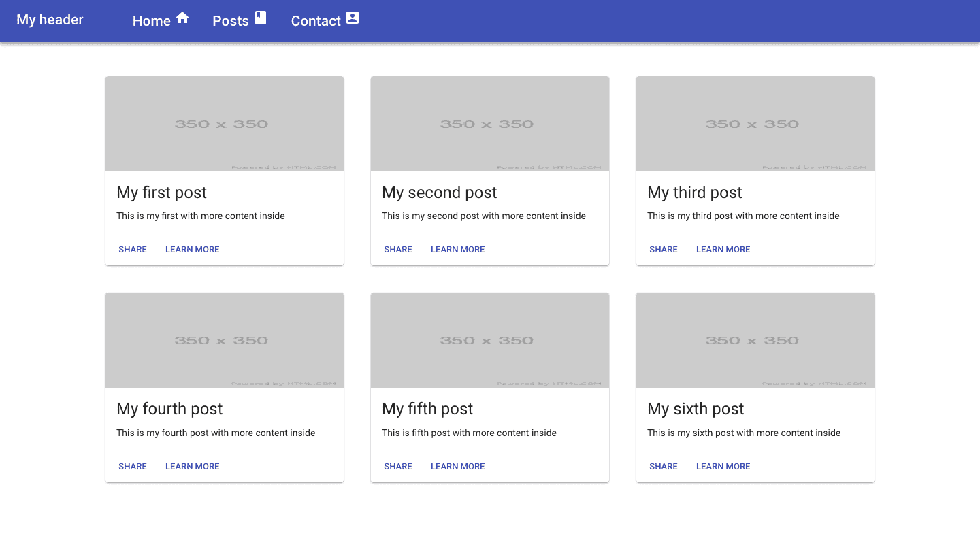Viewport: 980px width, 534px height.
Task: Select the My fifth post description text
Action: point(469,433)
